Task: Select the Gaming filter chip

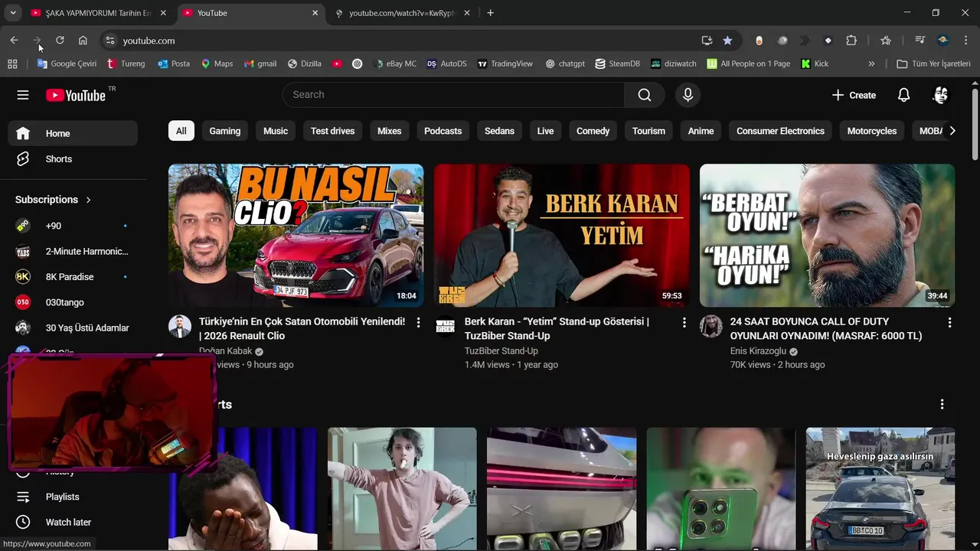Action: (x=225, y=131)
